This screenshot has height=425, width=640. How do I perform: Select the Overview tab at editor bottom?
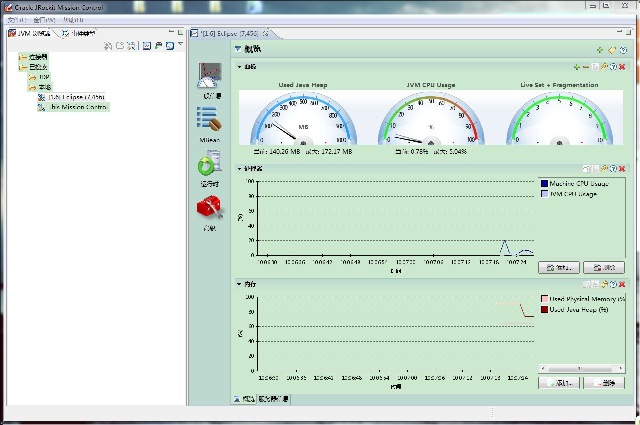pos(244,399)
